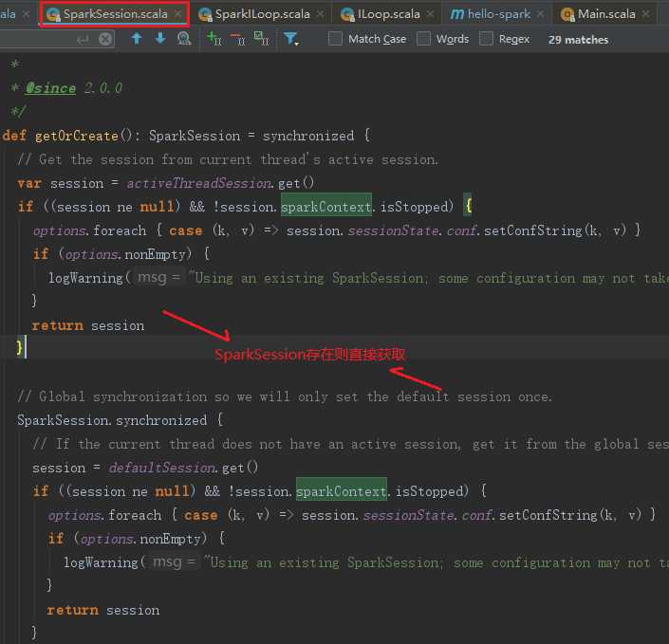Close the hello-spark tab

pos(541,14)
